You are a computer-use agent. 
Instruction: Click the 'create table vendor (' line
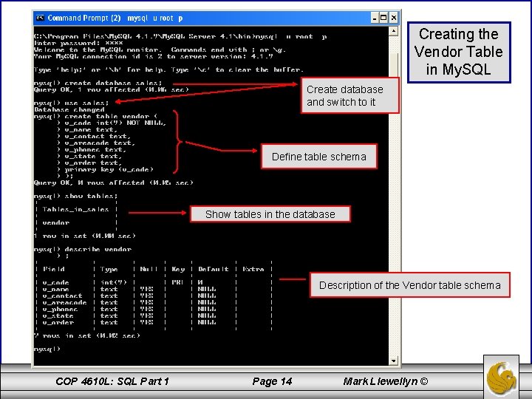click(95, 117)
